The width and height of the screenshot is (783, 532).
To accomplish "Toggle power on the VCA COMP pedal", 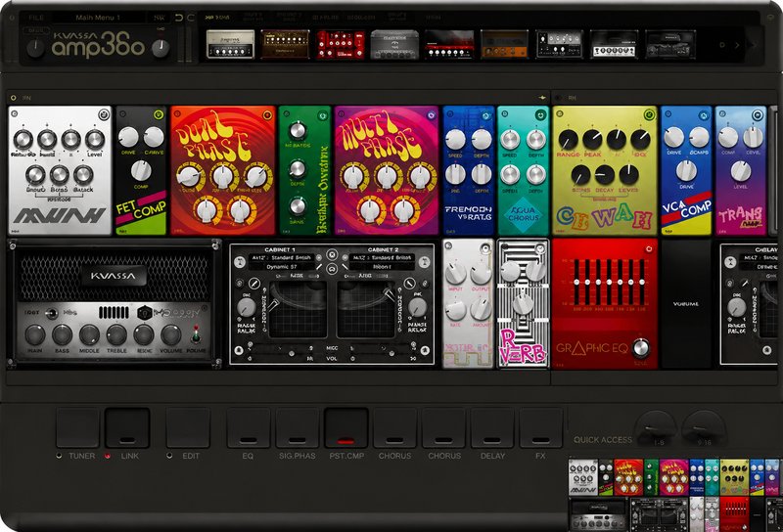I will (x=703, y=115).
